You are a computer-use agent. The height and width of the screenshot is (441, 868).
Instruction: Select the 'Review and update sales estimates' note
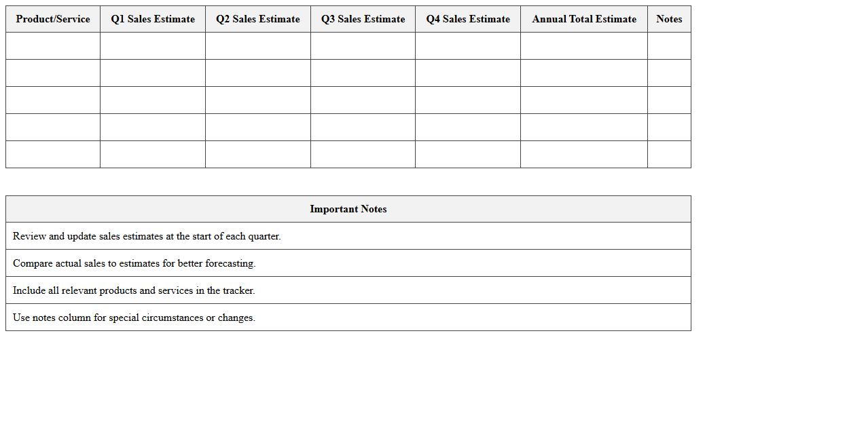click(147, 236)
